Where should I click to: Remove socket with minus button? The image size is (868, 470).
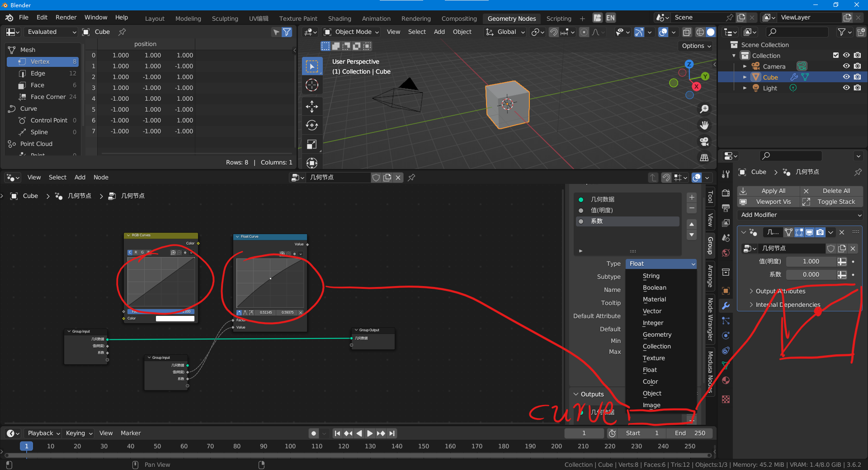[692, 208]
